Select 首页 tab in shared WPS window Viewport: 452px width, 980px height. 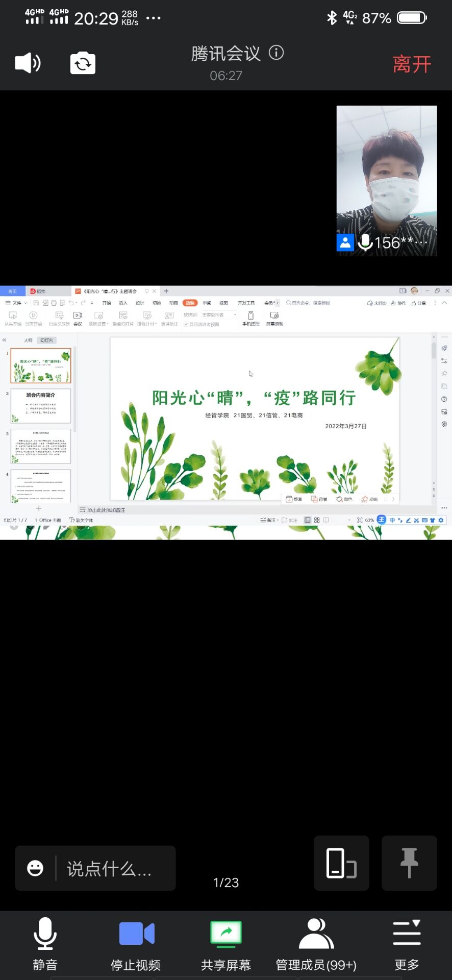coord(12,291)
